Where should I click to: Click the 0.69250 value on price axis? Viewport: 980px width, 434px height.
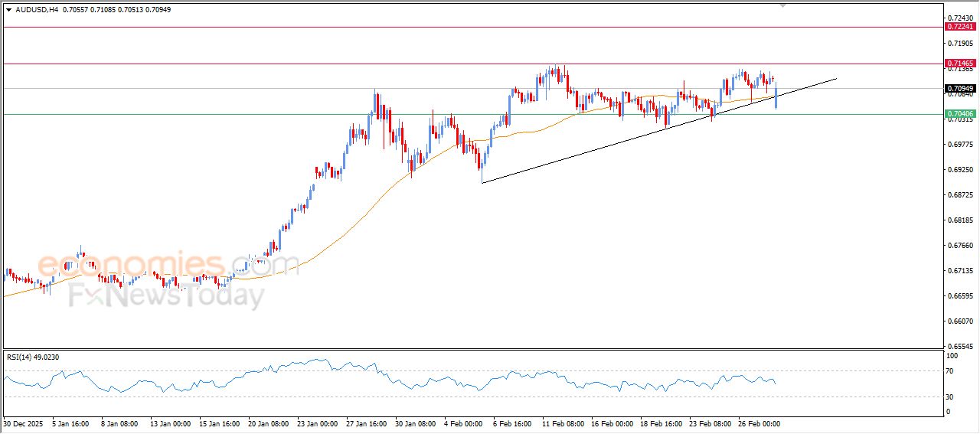[x=959, y=170]
